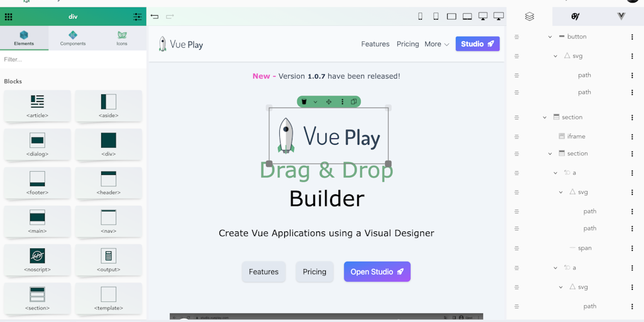This screenshot has height=322, width=644.
Task: Collapse the section row above iframe
Action: (x=545, y=118)
